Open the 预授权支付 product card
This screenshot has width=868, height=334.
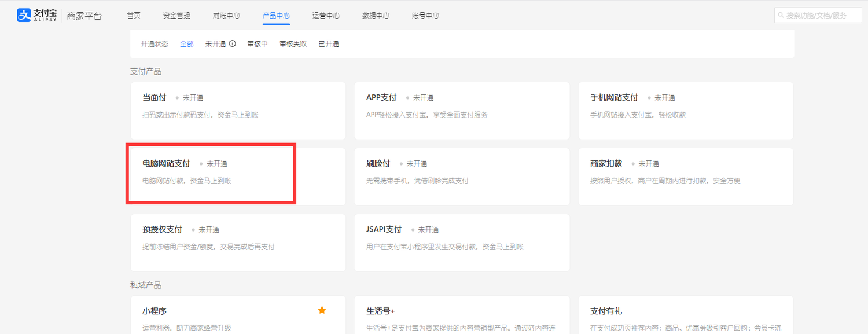click(x=238, y=243)
